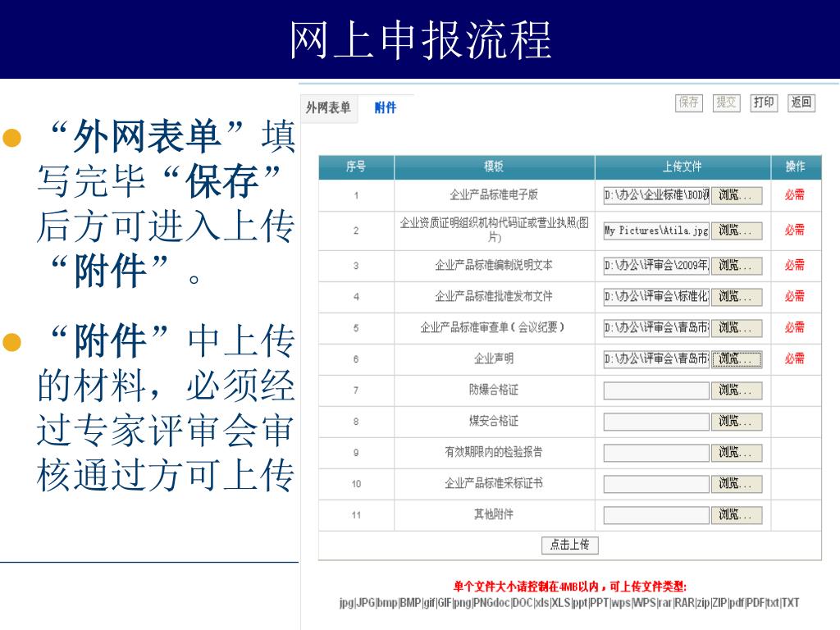Click the 打印 button
Image resolution: width=840 pixels, height=630 pixels.
tap(764, 103)
